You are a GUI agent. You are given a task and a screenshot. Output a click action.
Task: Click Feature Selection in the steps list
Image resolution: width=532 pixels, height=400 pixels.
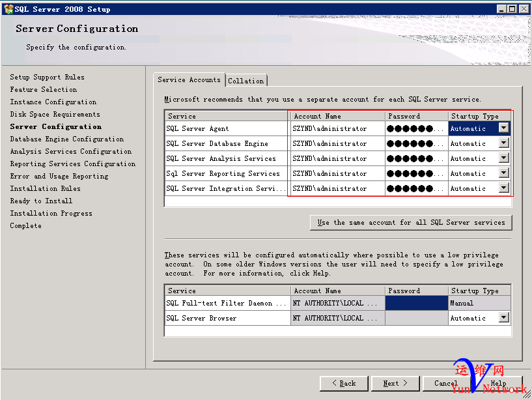point(44,90)
